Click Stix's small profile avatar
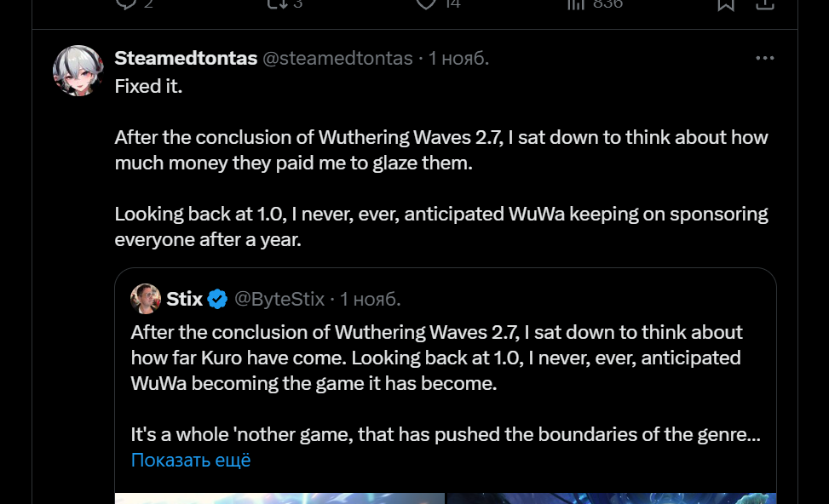Image resolution: width=829 pixels, height=504 pixels. point(146,299)
